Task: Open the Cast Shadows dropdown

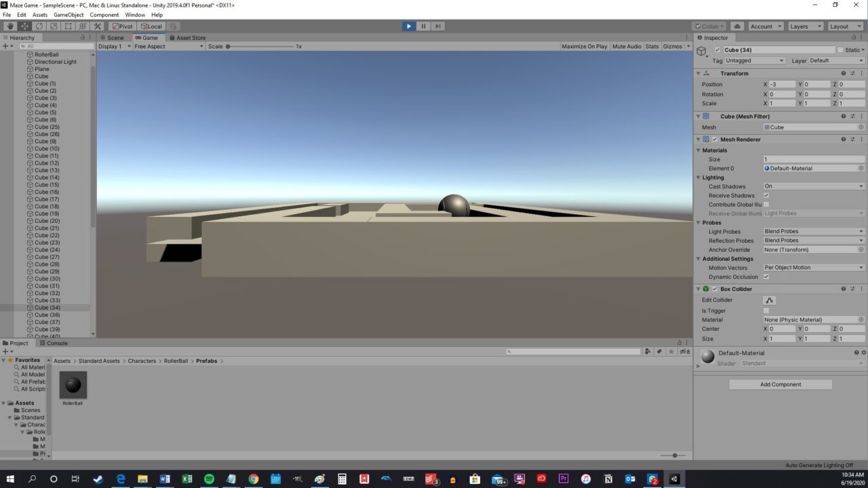Action: 812,186
